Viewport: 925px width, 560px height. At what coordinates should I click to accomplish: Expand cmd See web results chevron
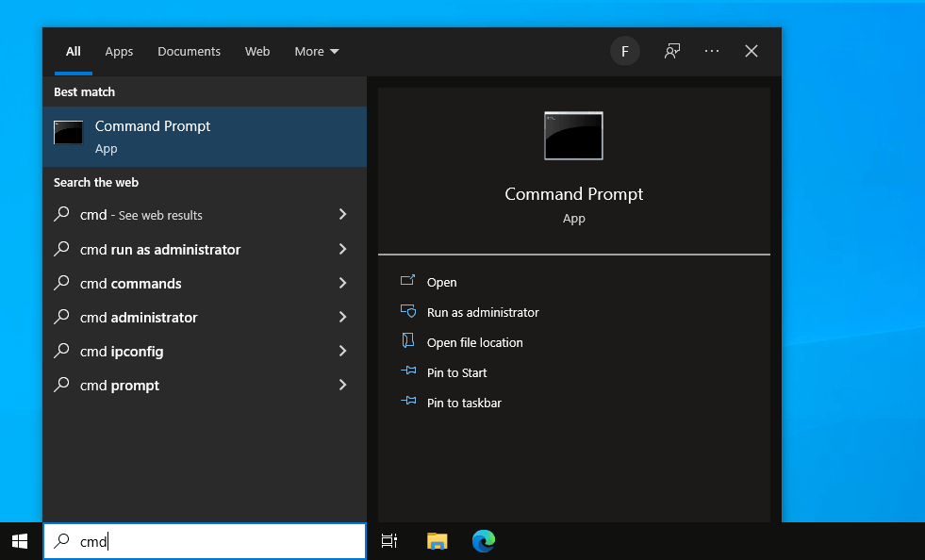coord(342,214)
